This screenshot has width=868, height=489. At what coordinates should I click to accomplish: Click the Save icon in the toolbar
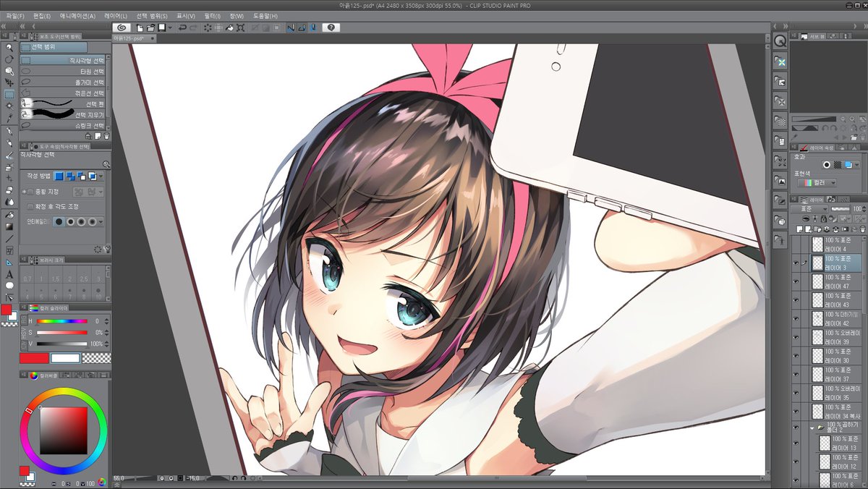[x=162, y=27]
